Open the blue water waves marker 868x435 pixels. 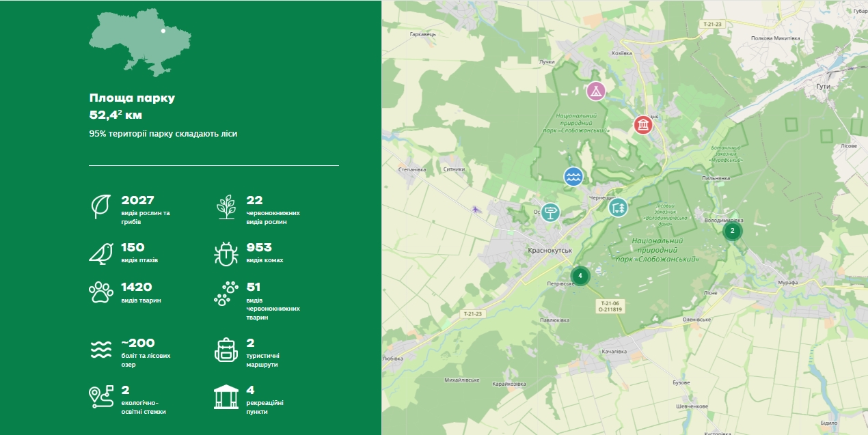click(x=573, y=177)
